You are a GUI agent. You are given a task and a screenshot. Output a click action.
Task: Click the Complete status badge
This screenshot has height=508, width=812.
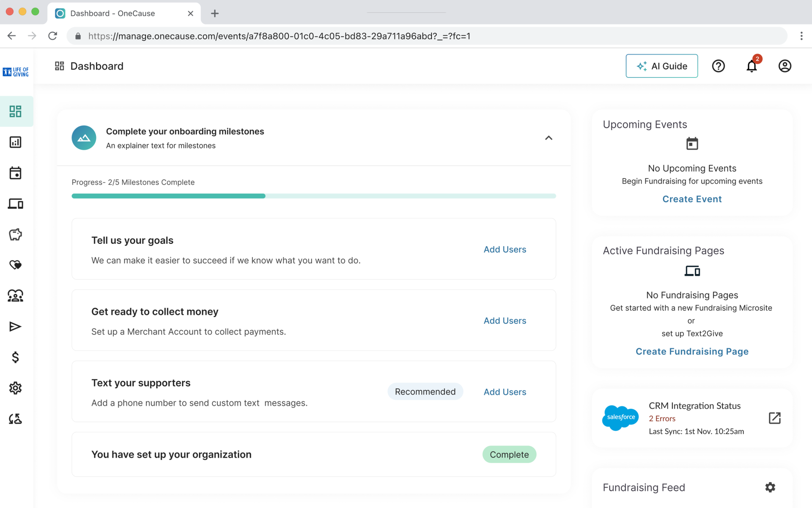click(x=509, y=454)
